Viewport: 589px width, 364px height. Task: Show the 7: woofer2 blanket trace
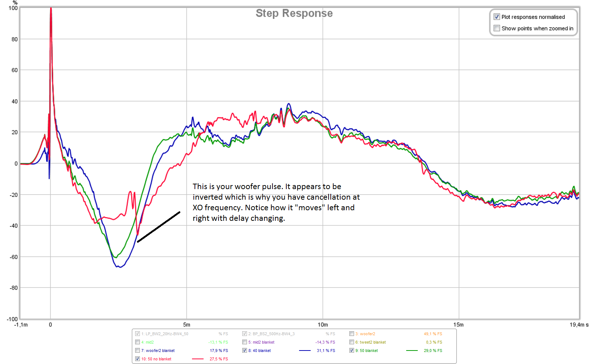click(137, 350)
